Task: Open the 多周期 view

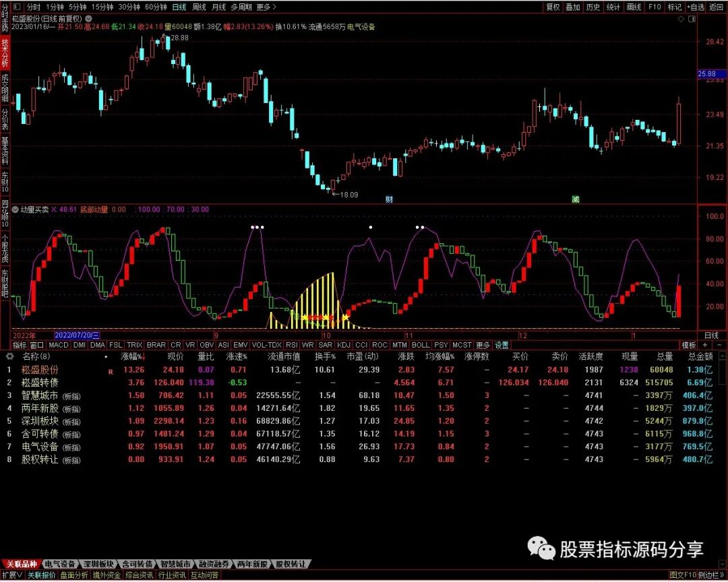Action: [241, 7]
